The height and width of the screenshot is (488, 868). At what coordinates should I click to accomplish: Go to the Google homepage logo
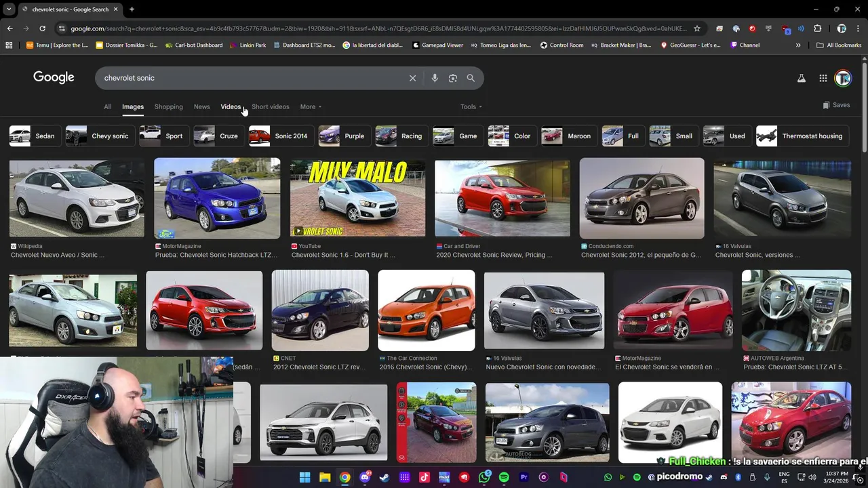coord(54,77)
